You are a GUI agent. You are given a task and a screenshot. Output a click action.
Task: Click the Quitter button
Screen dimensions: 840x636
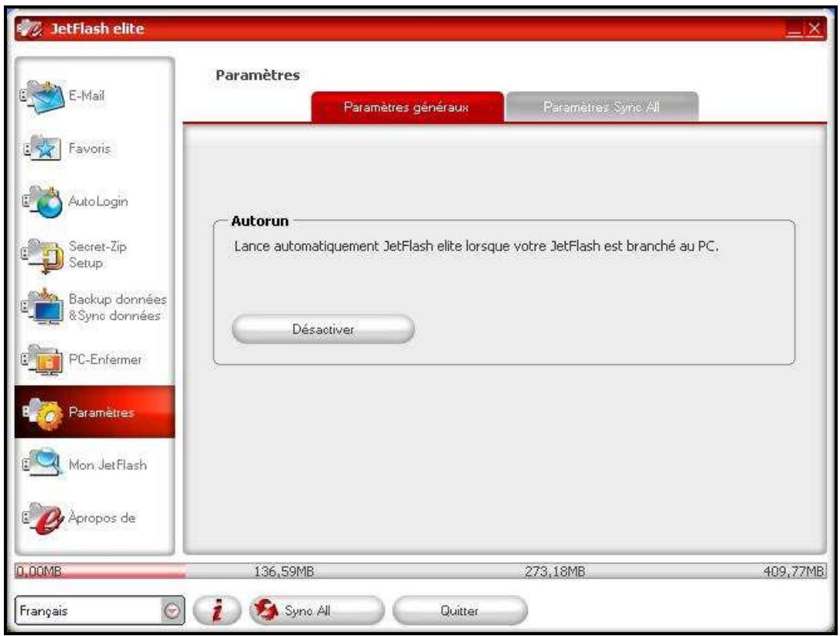(x=460, y=610)
